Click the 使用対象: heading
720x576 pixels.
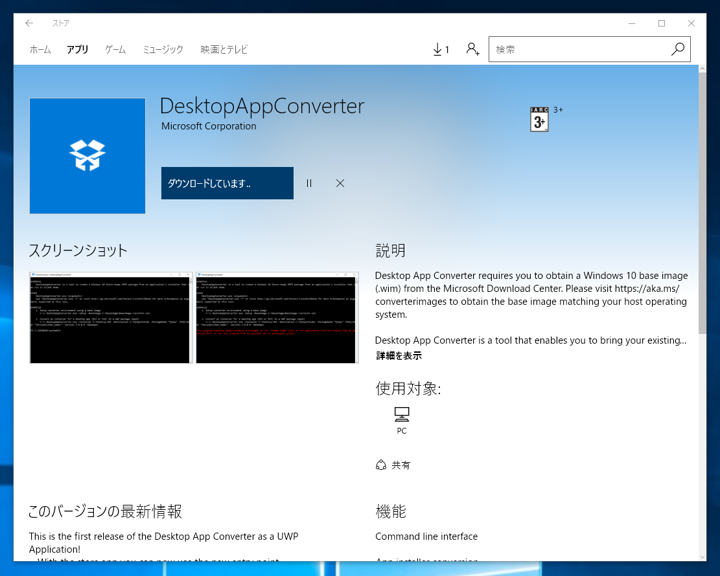tap(408, 389)
